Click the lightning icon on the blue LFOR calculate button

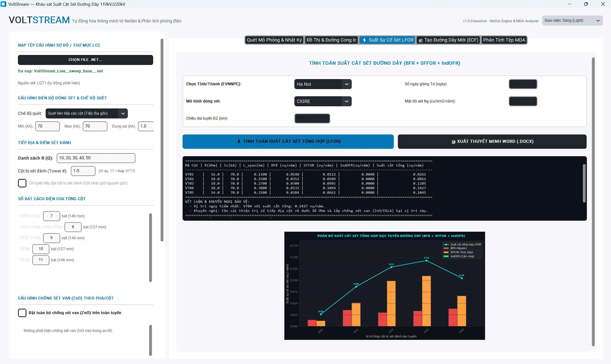click(x=239, y=141)
